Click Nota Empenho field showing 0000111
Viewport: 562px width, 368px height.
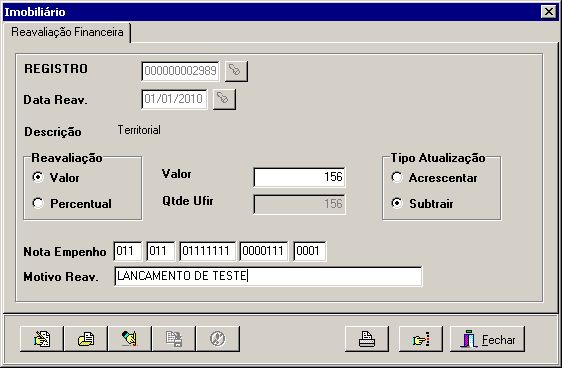pos(264,251)
